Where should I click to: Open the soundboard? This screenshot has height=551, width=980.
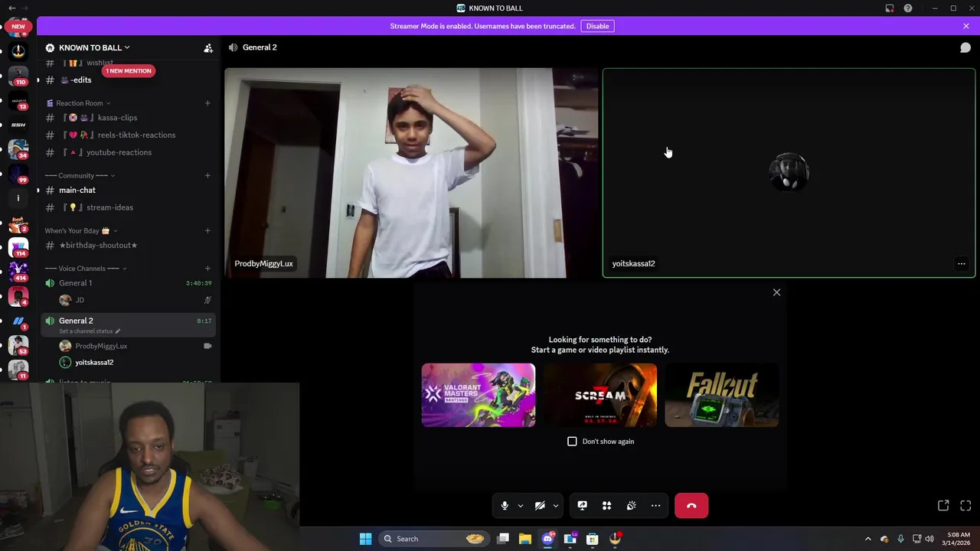pos(632,506)
